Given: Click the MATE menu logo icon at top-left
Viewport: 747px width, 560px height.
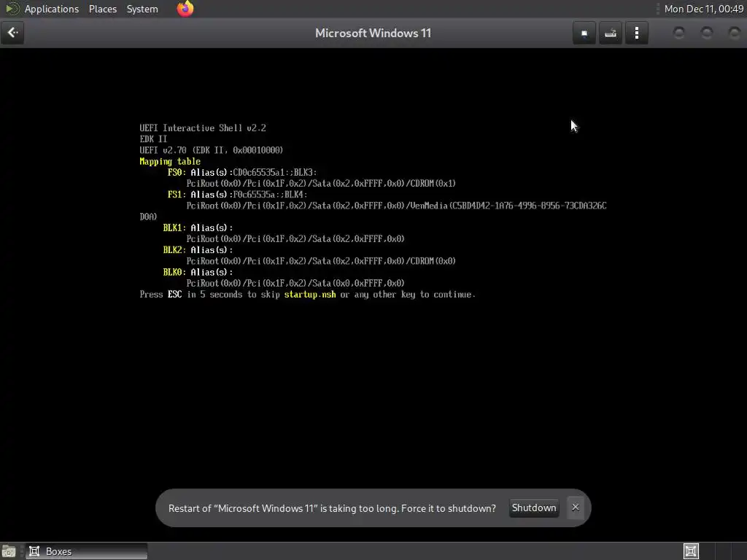Looking at the screenshot, I should 12,9.
